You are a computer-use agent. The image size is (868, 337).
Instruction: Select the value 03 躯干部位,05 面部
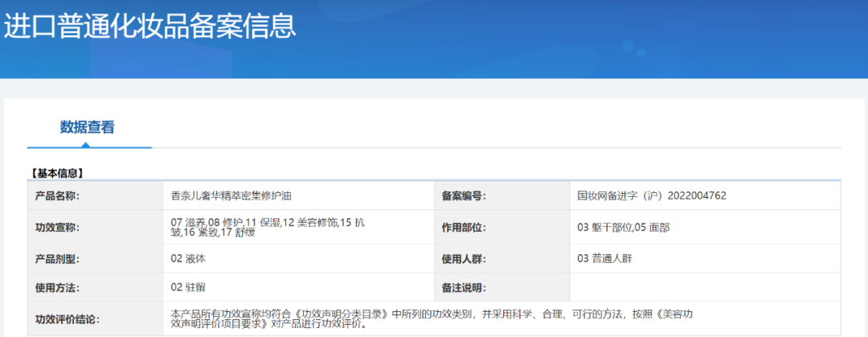point(623,228)
